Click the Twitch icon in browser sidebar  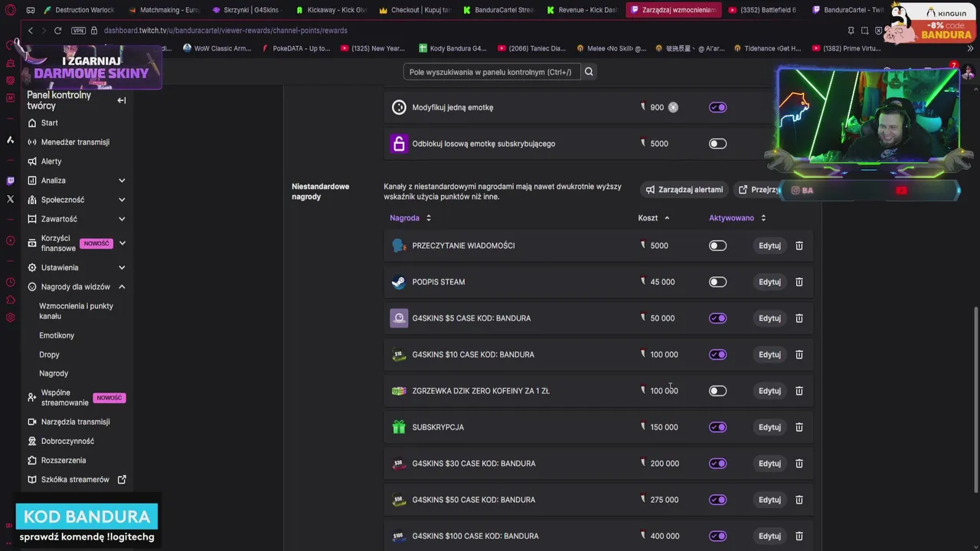pyautogui.click(x=10, y=181)
